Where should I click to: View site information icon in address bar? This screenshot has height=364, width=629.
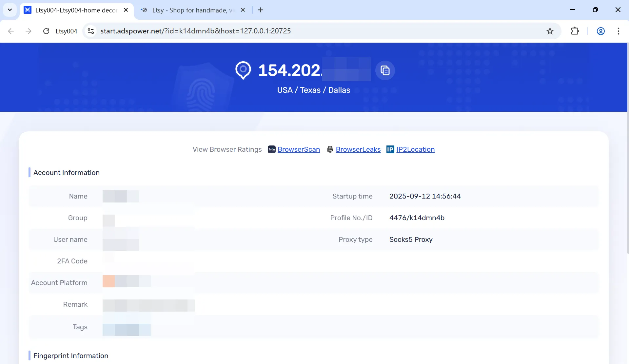pyautogui.click(x=91, y=31)
